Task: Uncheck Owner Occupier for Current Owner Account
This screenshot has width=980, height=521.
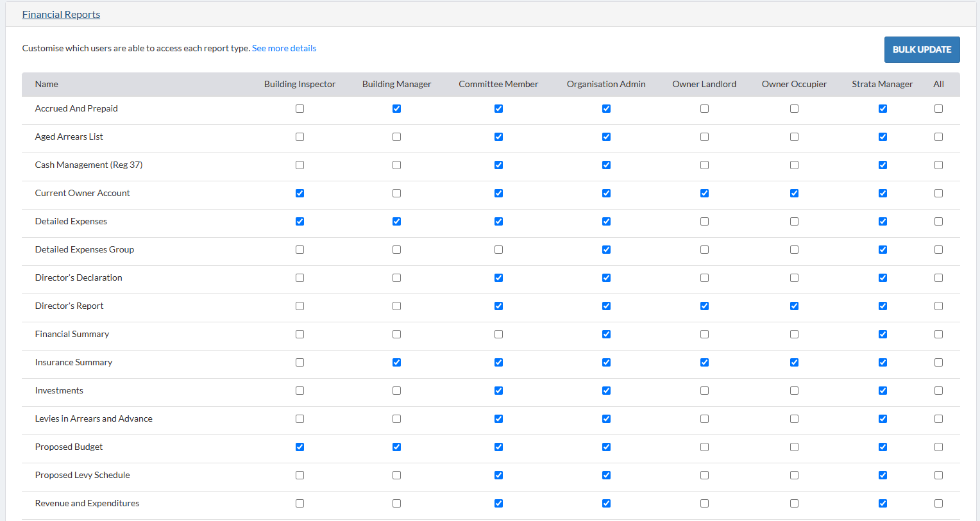Action: [794, 193]
